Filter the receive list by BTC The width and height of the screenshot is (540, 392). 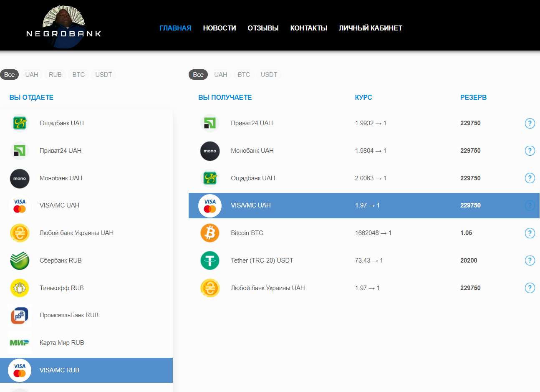[244, 75]
